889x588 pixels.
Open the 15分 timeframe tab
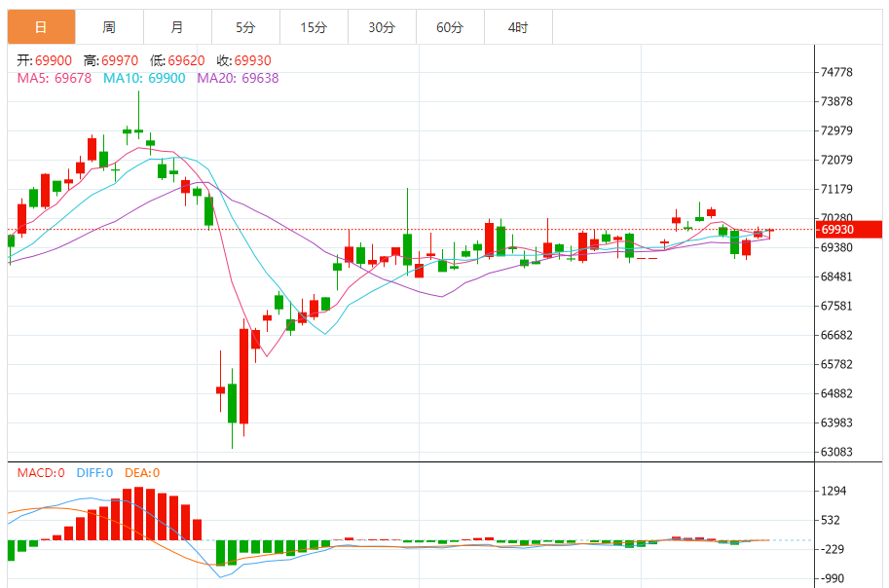314,26
